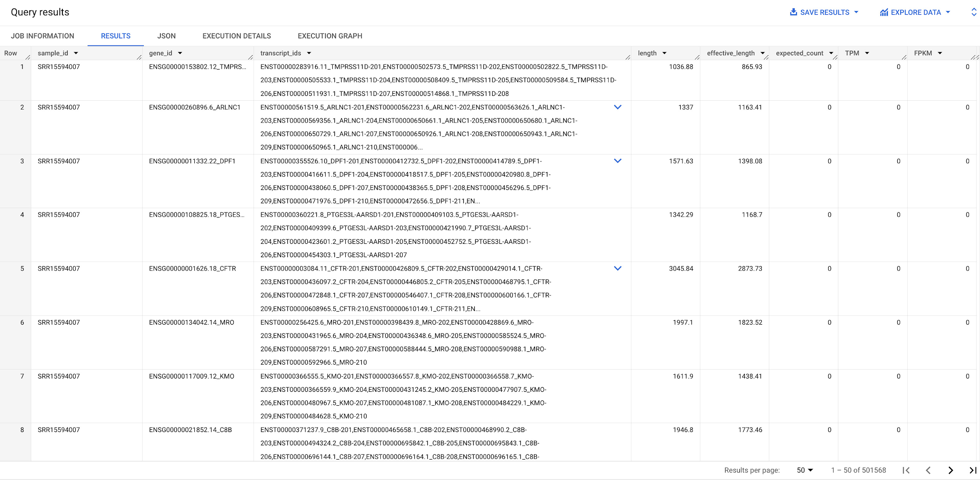Click length value 1337

(686, 107)
